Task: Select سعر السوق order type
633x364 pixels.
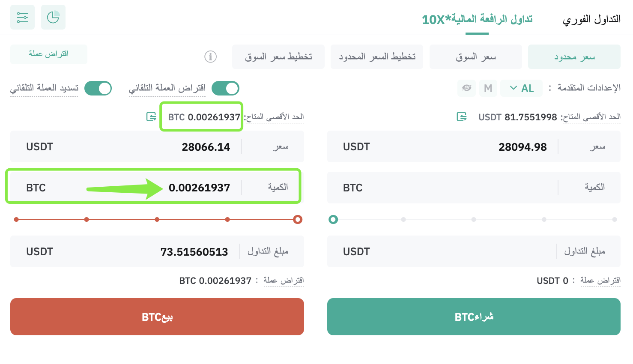Action: (x=476, y=57)
